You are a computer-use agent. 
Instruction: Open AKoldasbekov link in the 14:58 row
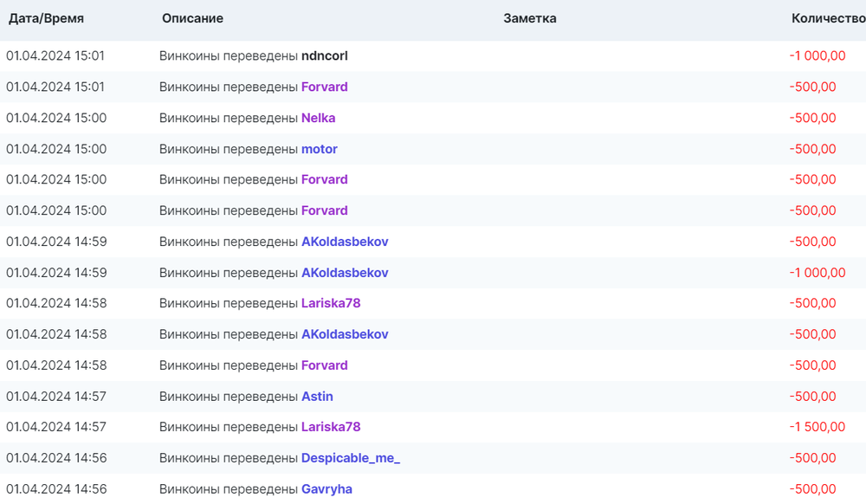click(x=344, y=335)
